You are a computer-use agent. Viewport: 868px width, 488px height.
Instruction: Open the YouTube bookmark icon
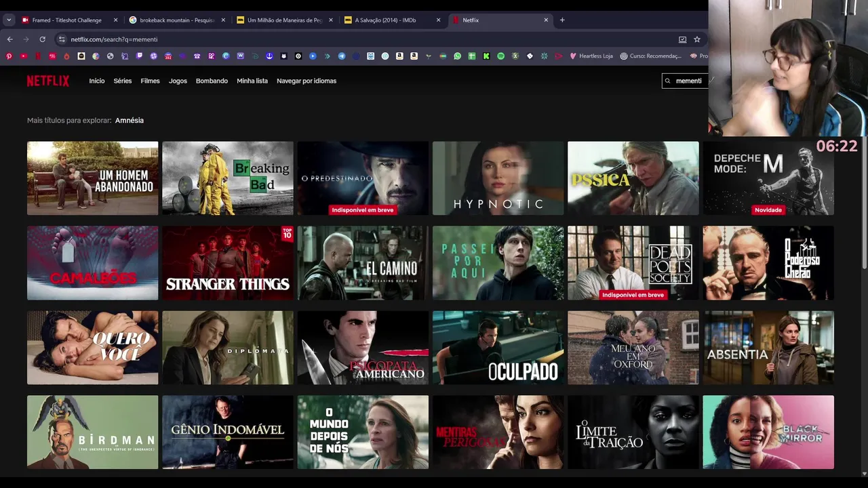tap(23, 56)
